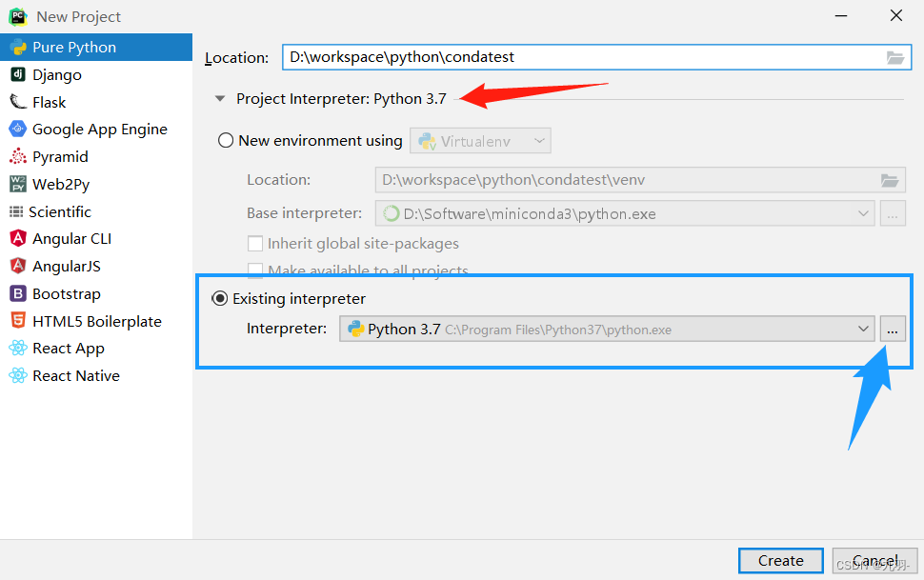
Task: Tick Make available to all projects checkbox
Action: tap(255, 270)
